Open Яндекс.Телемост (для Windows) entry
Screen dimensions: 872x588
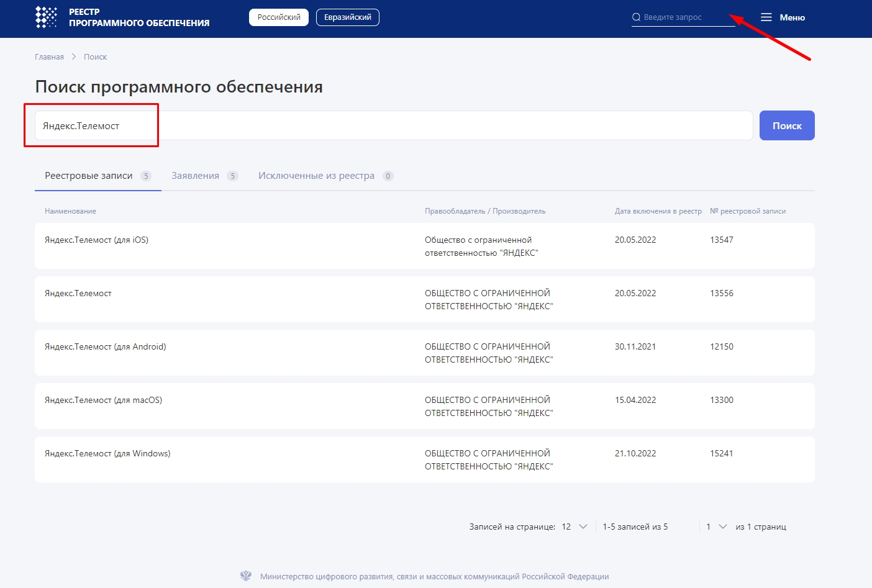click(x=107, y=453)
